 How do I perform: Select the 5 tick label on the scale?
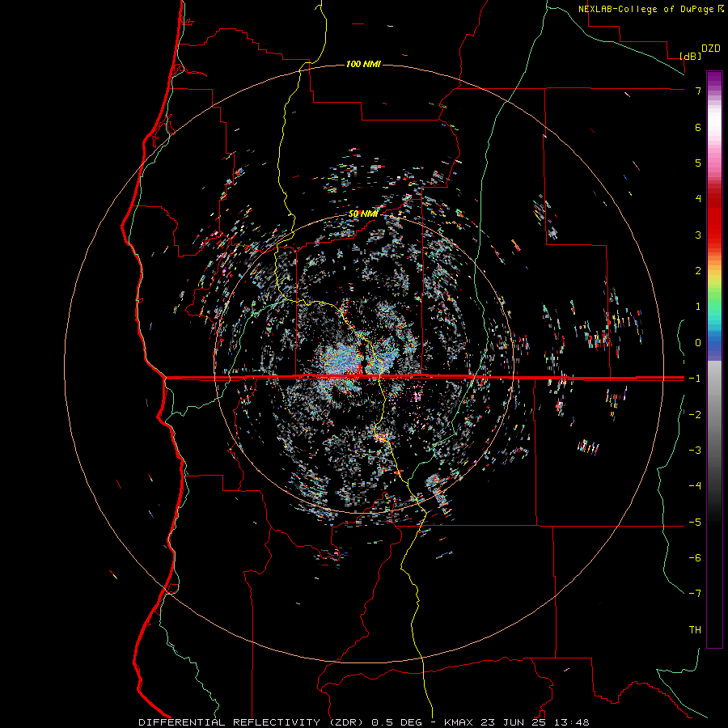coord(698,163)
